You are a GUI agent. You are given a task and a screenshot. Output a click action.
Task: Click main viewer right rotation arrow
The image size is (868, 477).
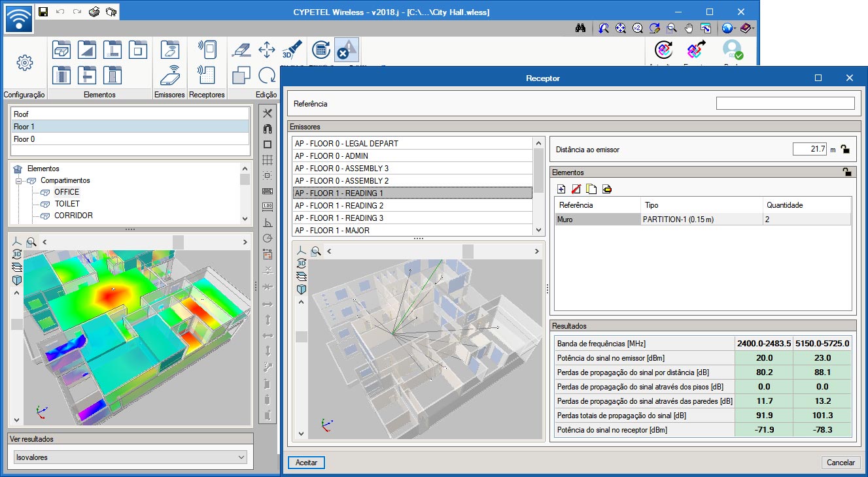click(245, 242)
